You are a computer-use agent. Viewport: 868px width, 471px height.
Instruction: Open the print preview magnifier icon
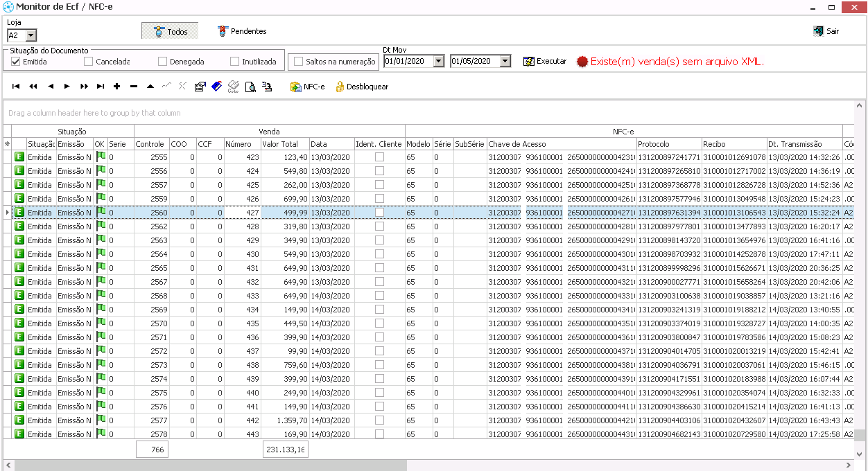pos(250,87)
